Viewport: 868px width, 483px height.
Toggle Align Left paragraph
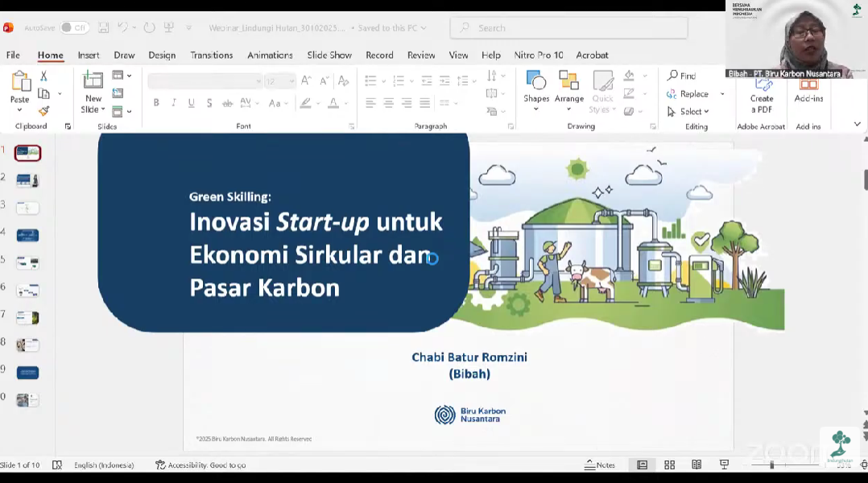pyautogui.click(x=371, y=103)
